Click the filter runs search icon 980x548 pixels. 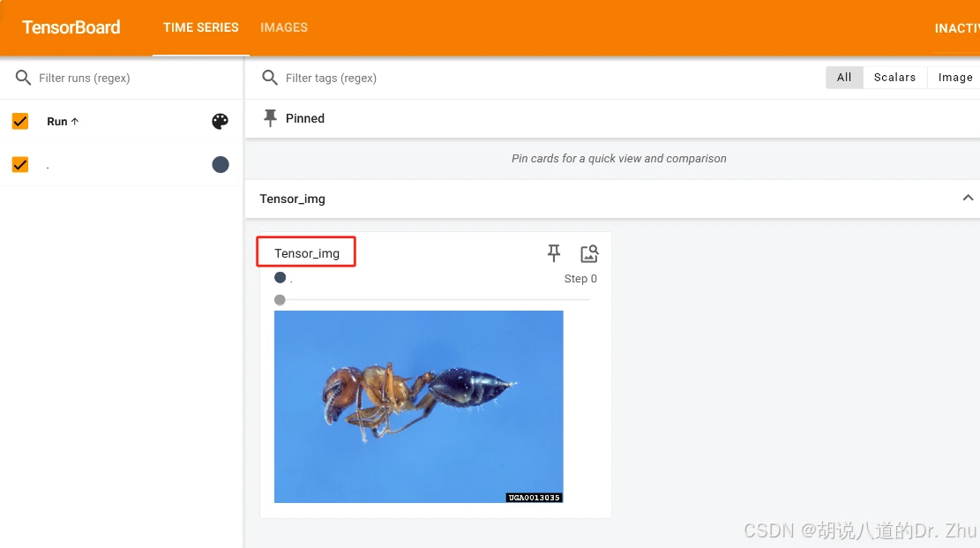23,78
